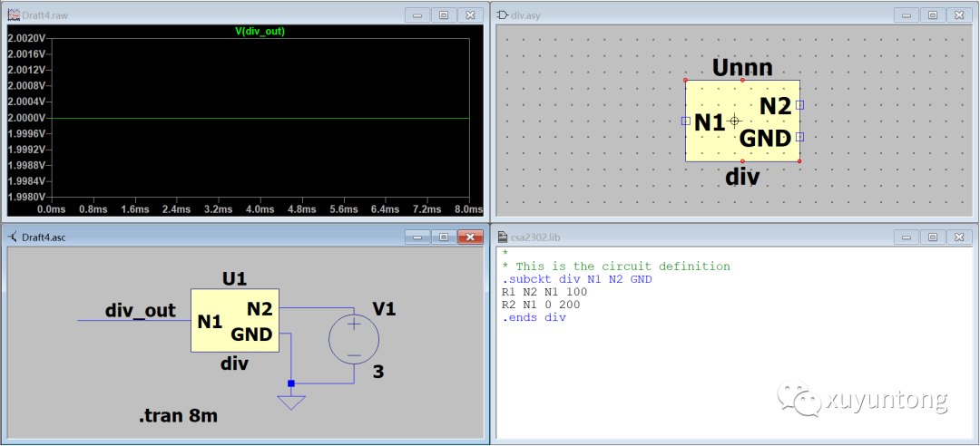Close the Draft4.asc schematic window
The width and height of the screenshot is (980, 446).
[470, 237]
